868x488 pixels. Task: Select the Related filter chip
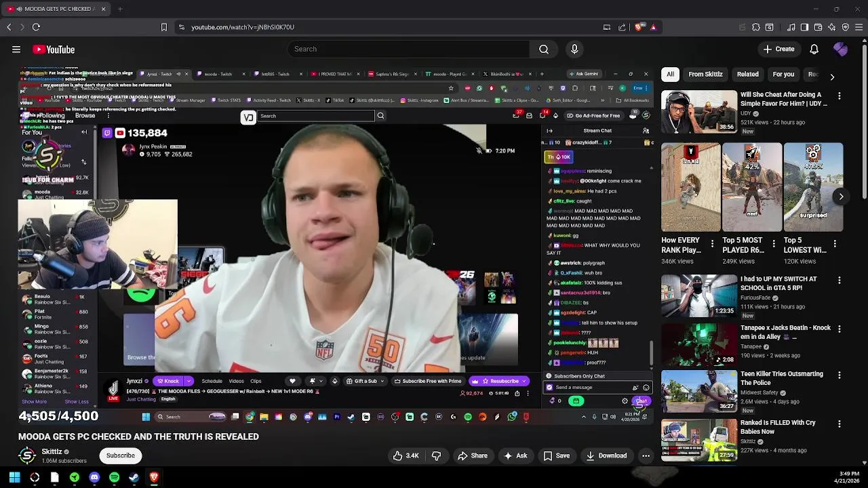(747, 74)
